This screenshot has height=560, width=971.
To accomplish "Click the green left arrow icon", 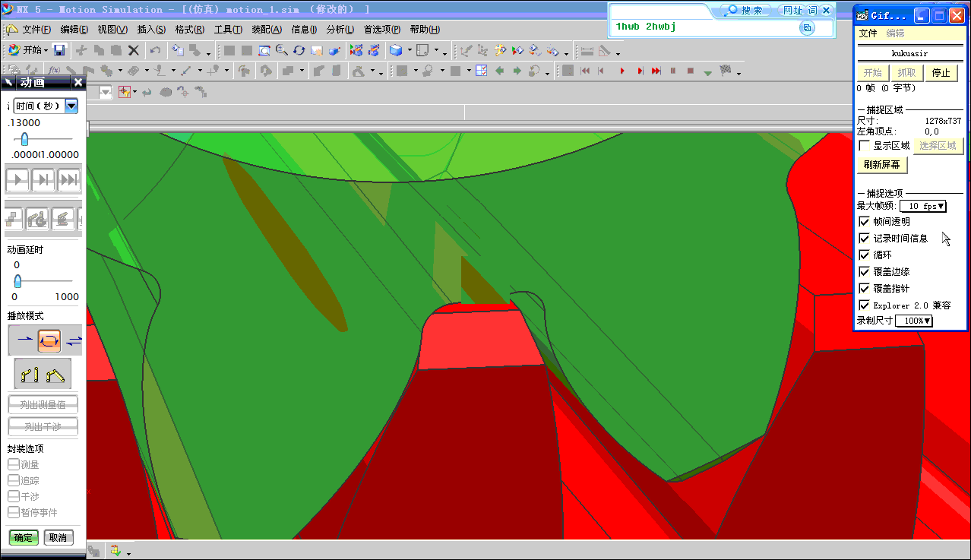I will click(499, 71).
